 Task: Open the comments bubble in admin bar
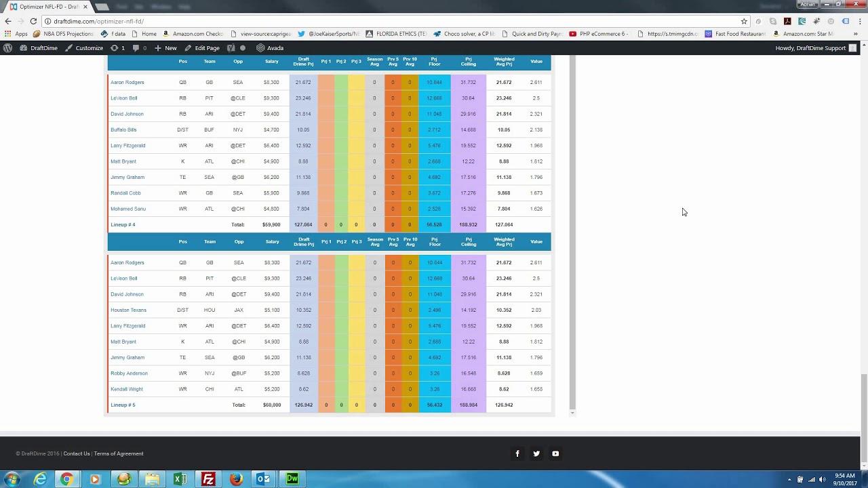[x=139, y=48]
